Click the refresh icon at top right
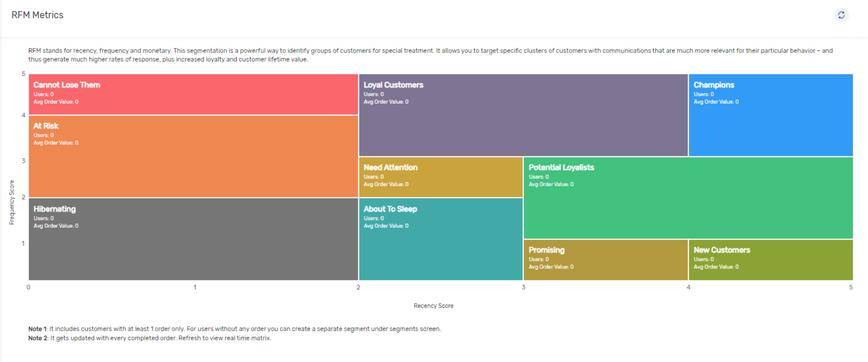The width and height of the screenshot is (868, 362). (841, 15)
